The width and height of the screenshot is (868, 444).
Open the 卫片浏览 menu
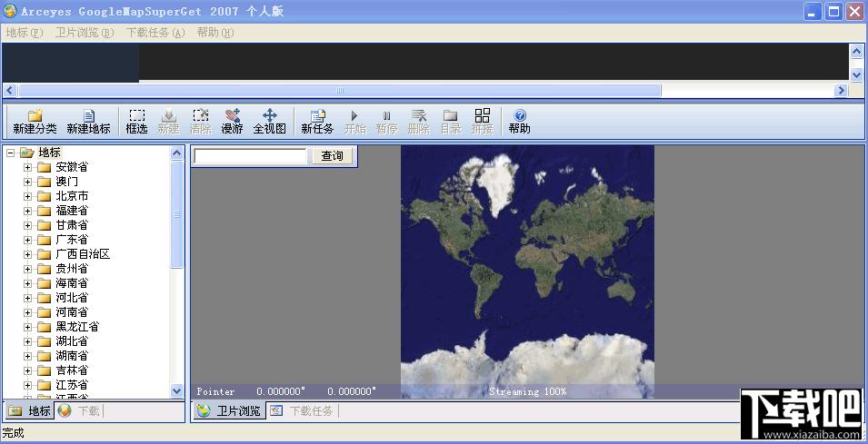tap(85, 33)
